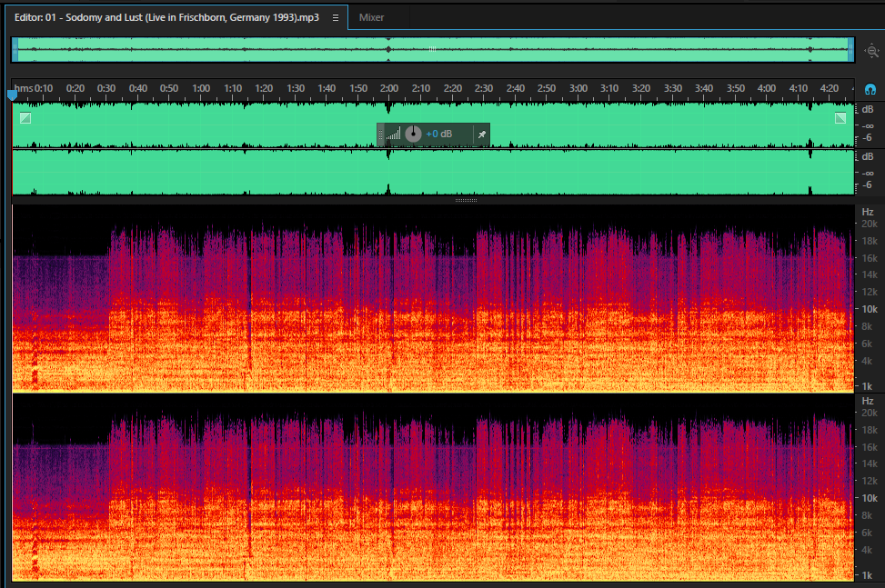The height and width of the screenshot is (588, 885).
Task: Click the 2:30 mark on the time ruler
Action: 484,88
